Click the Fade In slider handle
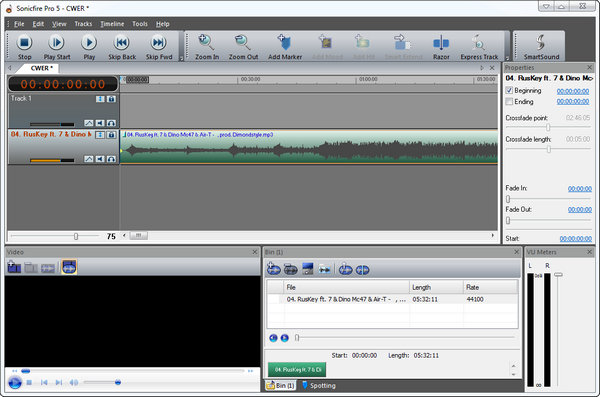 pos(508,199)
